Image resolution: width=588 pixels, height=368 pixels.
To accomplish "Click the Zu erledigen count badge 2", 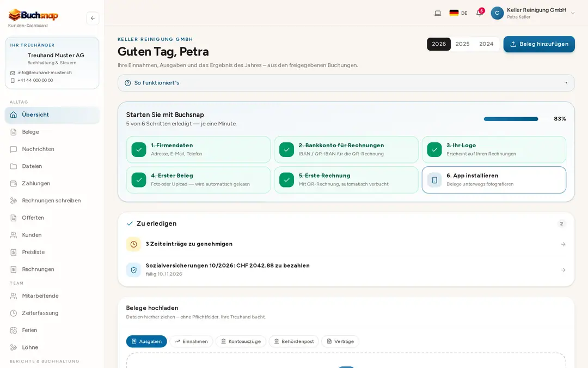I will coord(561,224).
